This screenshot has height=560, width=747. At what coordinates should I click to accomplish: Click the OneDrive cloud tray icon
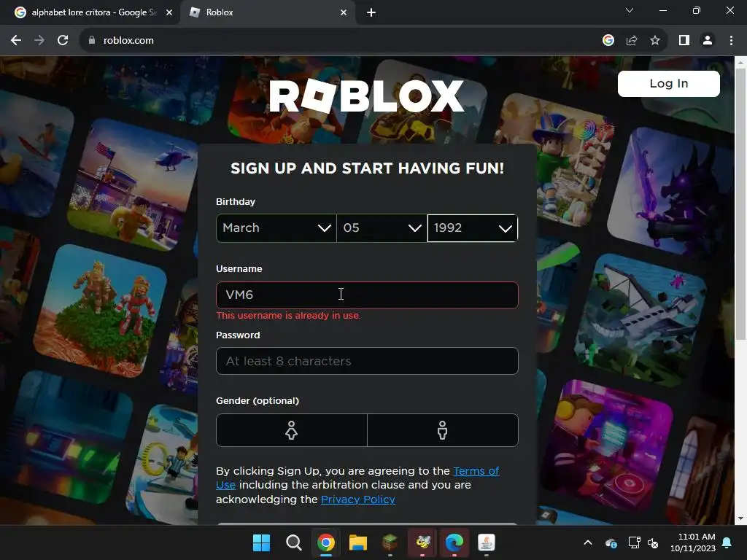tap(611, 542)
